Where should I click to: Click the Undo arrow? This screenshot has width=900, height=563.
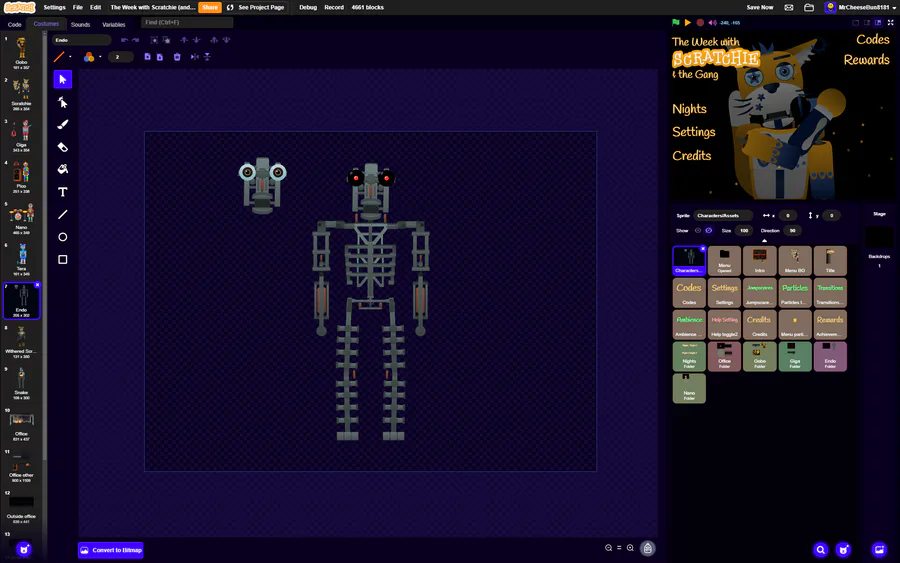(x=124, y=40)
